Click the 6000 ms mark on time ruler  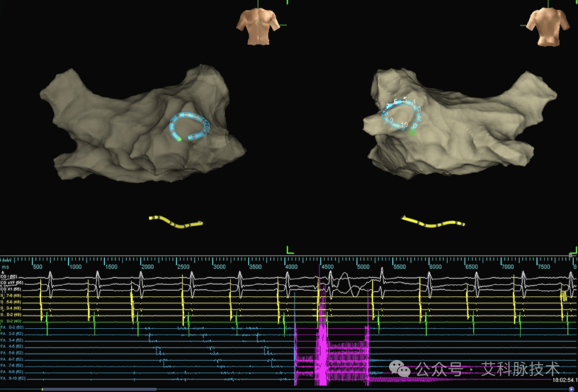coord(435,267)
